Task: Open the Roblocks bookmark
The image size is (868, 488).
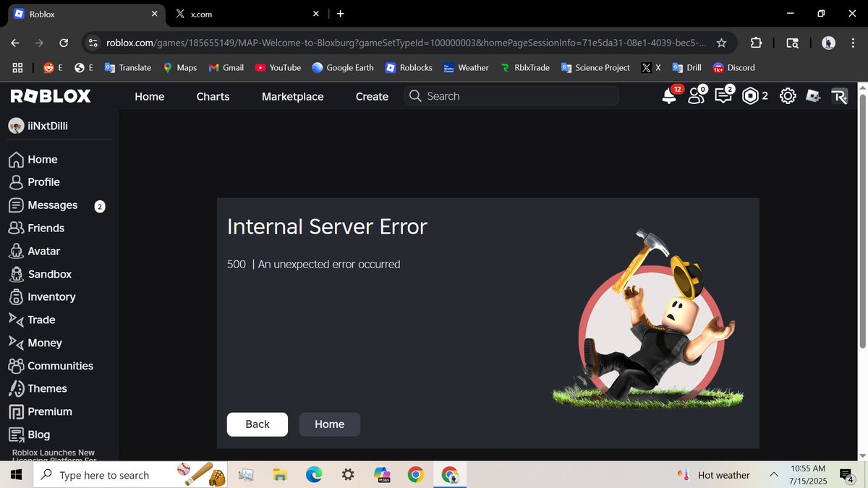Action: point(408,67)
